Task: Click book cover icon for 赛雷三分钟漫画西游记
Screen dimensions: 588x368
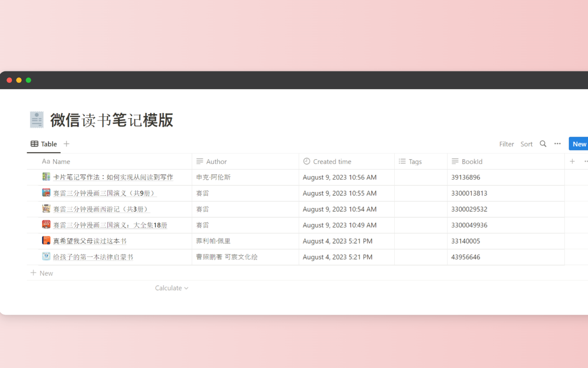Action: (x=46, y=208)
